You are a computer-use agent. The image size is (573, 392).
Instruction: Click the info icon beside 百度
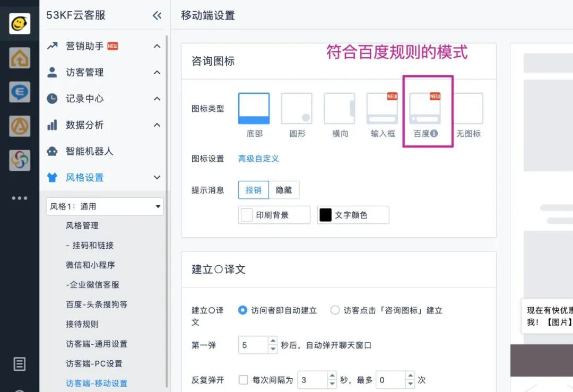434,133
